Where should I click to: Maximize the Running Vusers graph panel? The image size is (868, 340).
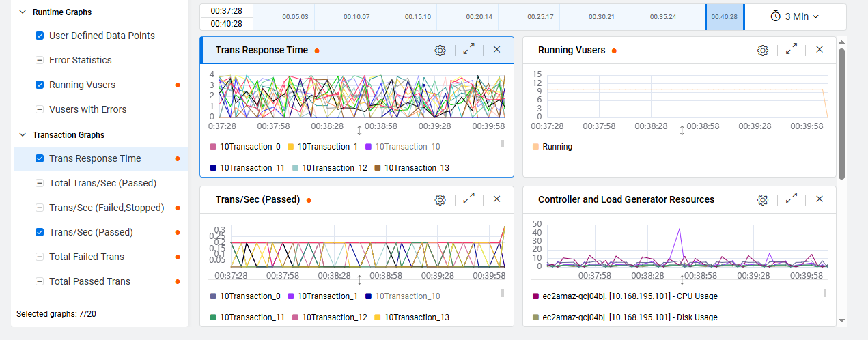pyautogui.click(x=792, y=50)
